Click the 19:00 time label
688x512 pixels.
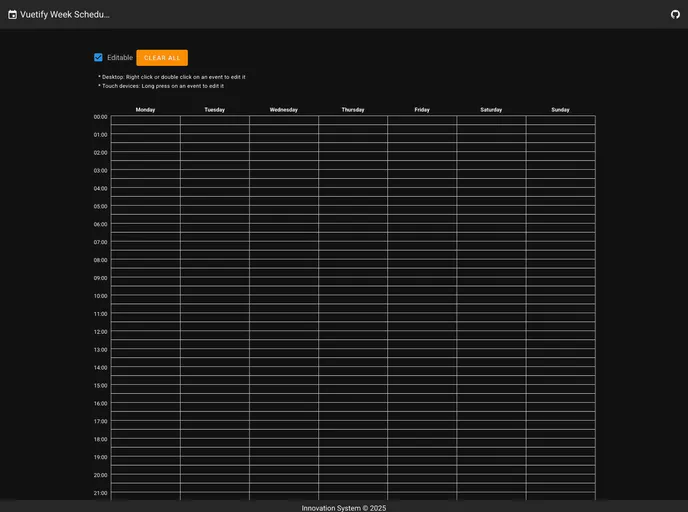(100, 457)
